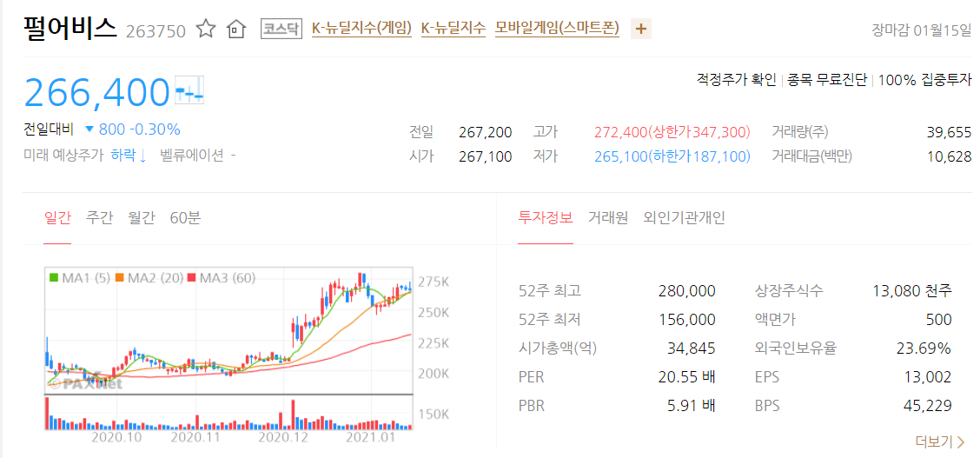
Task: Click the 벨류에이션 label
Action: [191, 155]
